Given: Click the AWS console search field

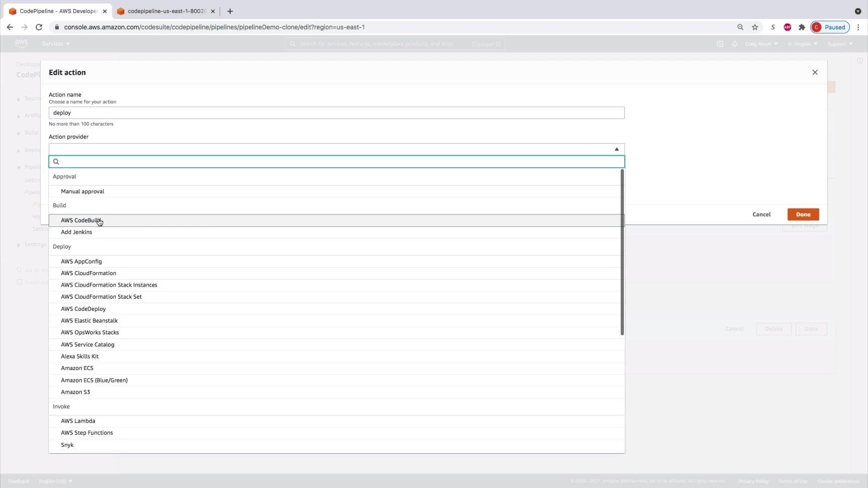Looking at the screenshot, I should (x=395, y=44).
